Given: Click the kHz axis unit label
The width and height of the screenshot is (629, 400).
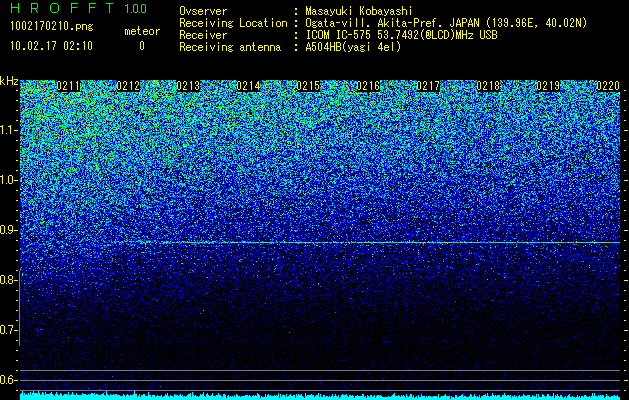Looking at the screenshot, I should pos(9,81).
